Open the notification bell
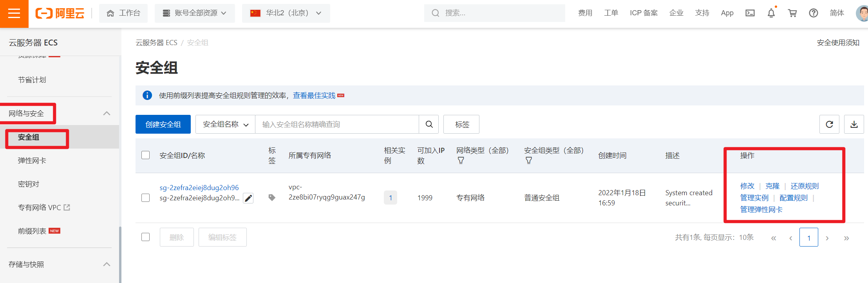Viewport: 868px width, 283px height. (771, 13)
